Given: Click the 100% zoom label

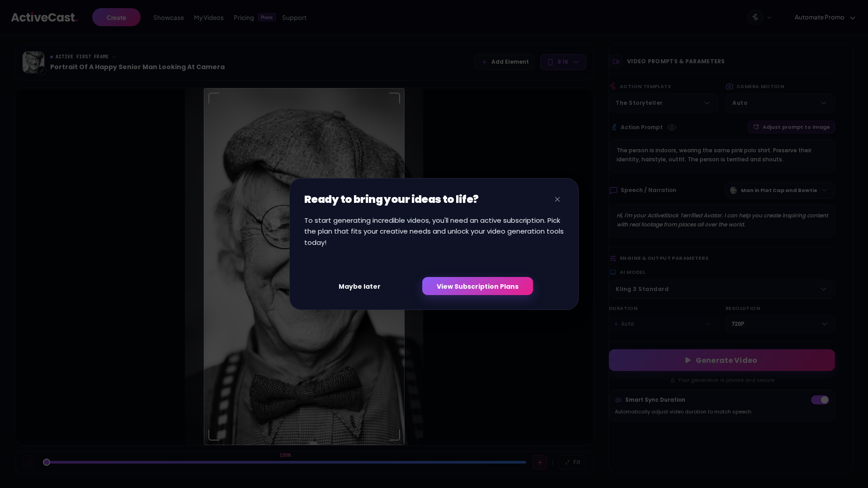Looking at the screenshot, I should [285, 455].
